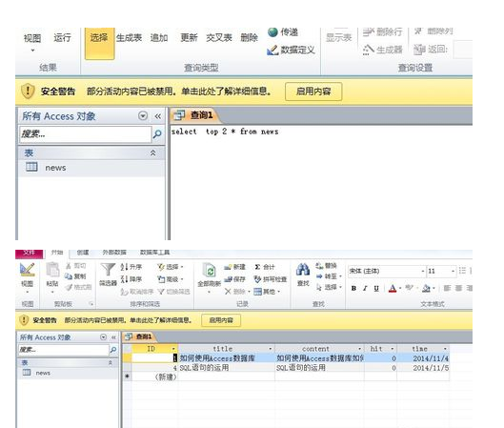The image size is (504, 428).
Task: Click magnifier search icon in SQL view window
Action: click(157, 134)
